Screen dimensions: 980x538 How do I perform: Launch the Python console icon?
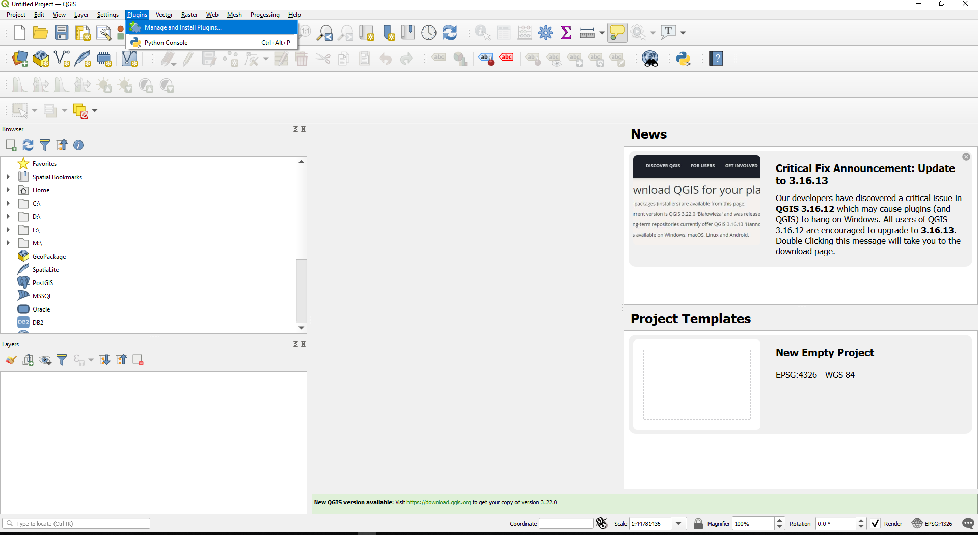684,59
